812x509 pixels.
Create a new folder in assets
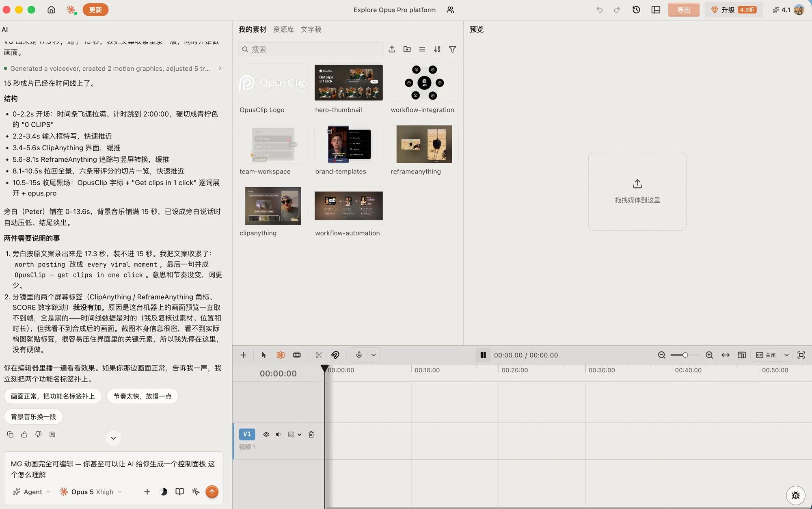click(407, 49)
